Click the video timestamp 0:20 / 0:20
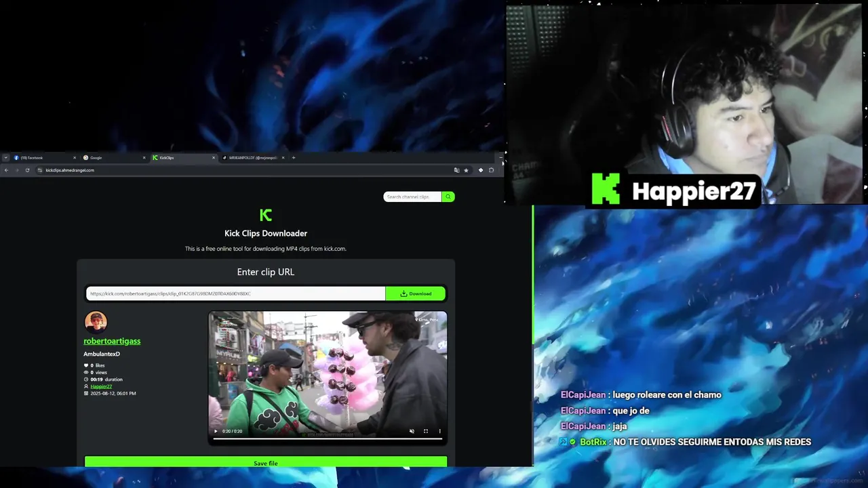This screenshot has height=488, width=868. click(x=233, y=431)
